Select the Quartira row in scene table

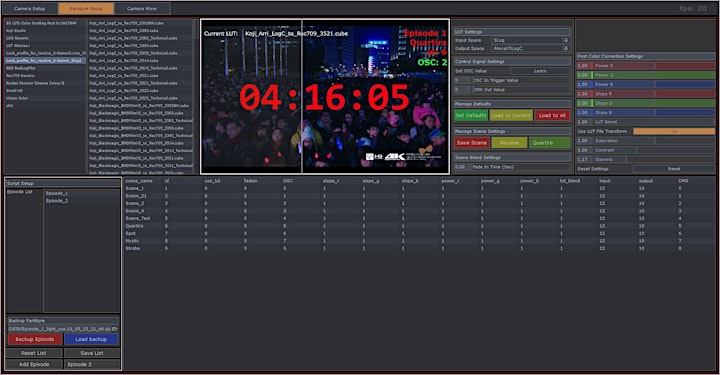413,226
